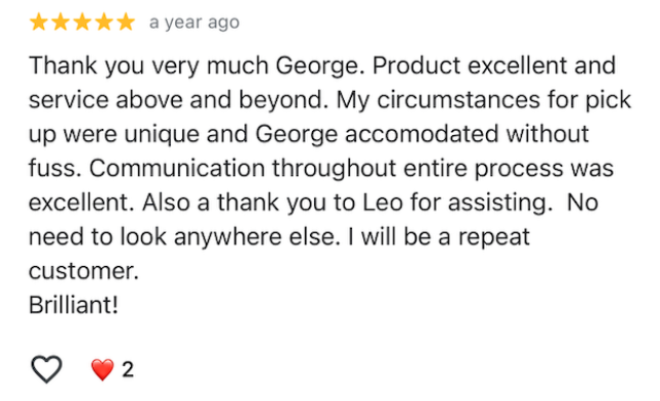660x401 pixels.
Task: Click the fifth gold rating star
Action: [126, 21]
